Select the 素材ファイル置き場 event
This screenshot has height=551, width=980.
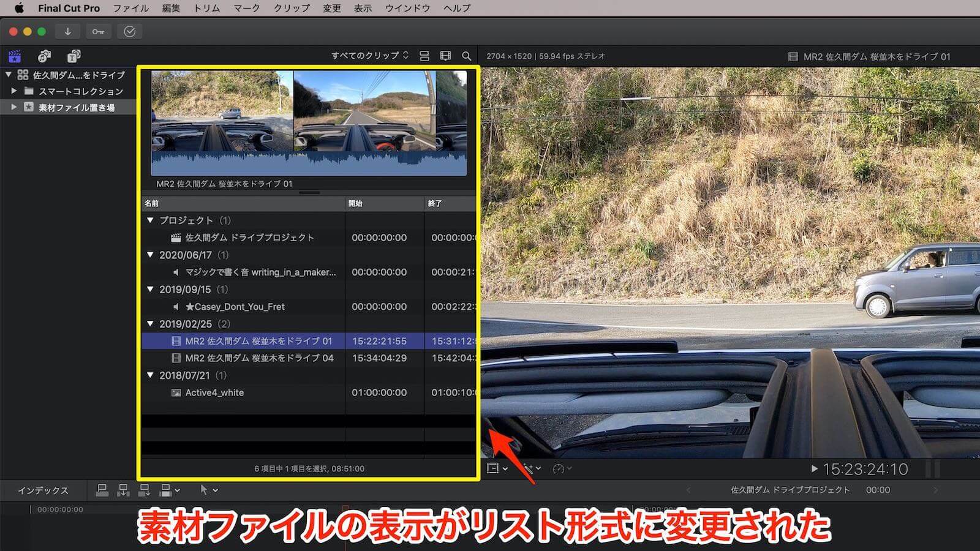(x=67, y=107)
